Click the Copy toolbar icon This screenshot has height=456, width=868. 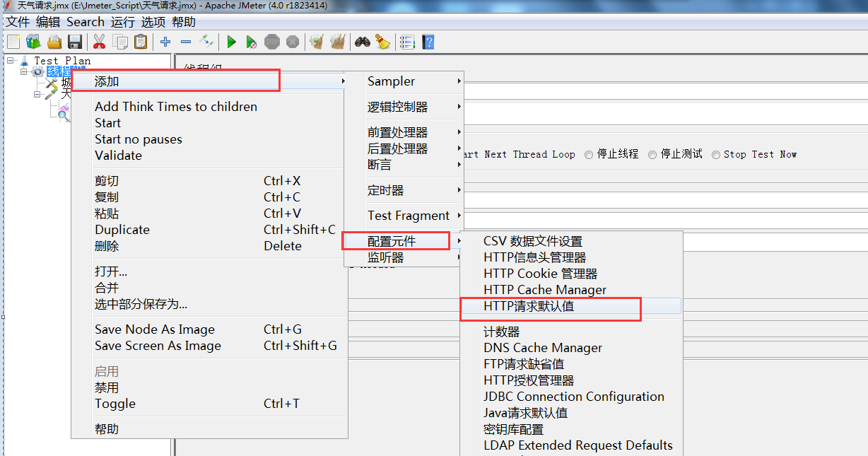(120, 42)
